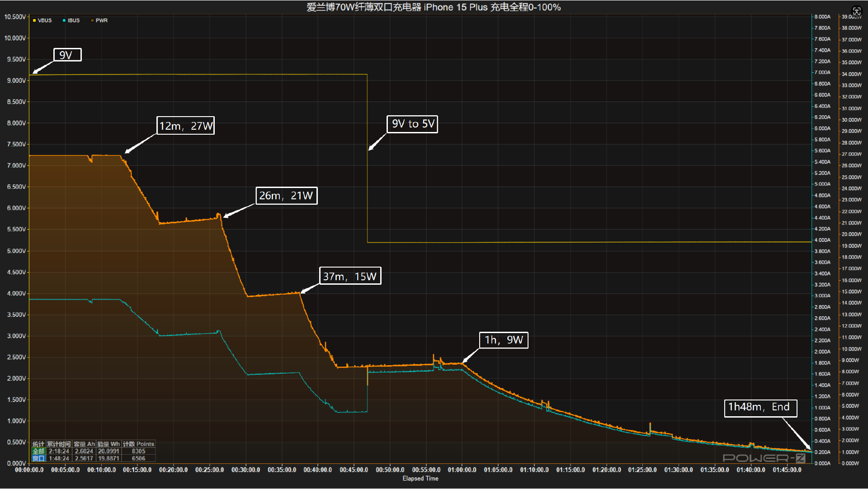Viewport: 868px width, 489px height.
Task: Select the 8305 points cell
Action: [x=138, y=451]
